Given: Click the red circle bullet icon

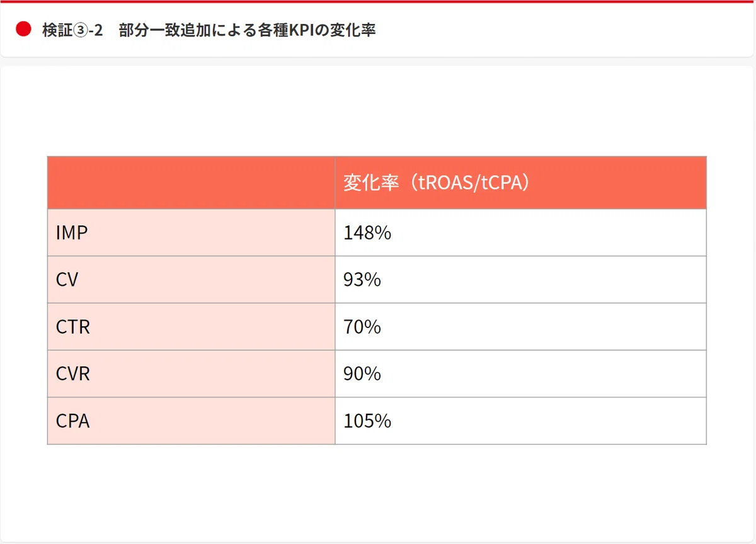Looking at the screenshot, I should point(23,30).
